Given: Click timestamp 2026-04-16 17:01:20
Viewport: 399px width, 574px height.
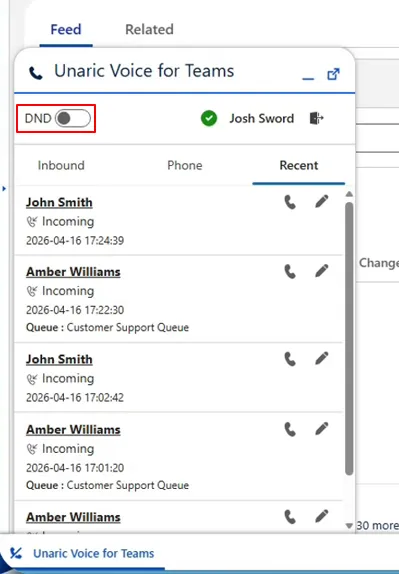Looking at the screenshot, I should point(75,468).
